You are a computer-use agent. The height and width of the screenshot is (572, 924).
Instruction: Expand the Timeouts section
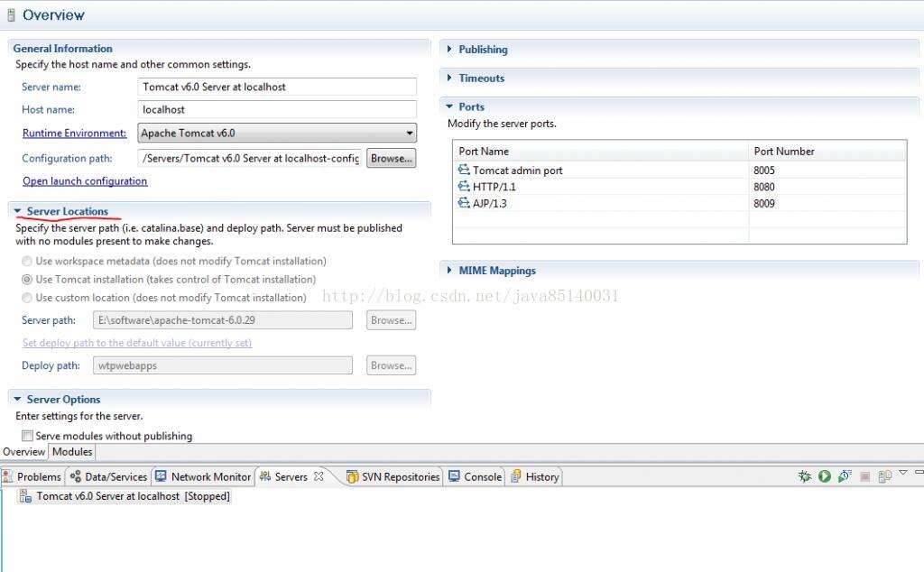(x=449, y=78)
